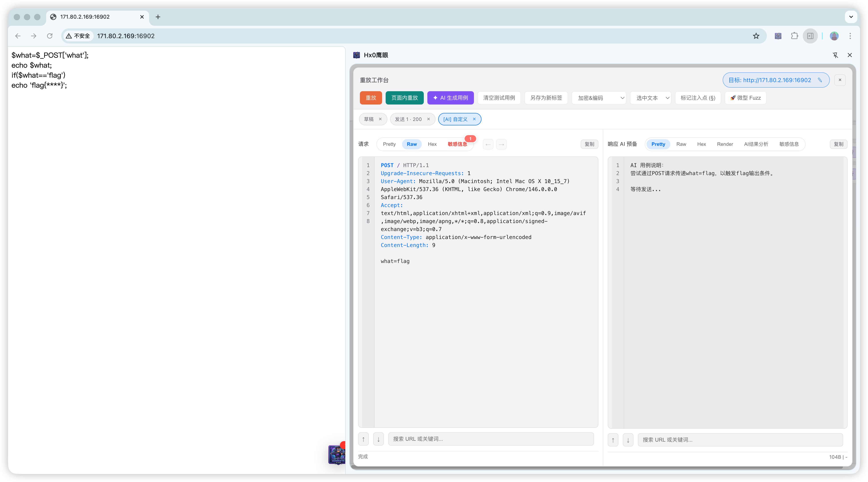The height and width of the screenshot is (482, 868).
Task: Switch response view to Raw
Action: pyautogui.click(x=681, y=144)
